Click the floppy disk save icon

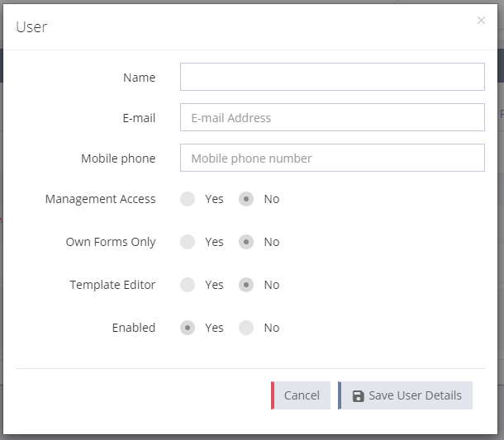click(358, 395)
